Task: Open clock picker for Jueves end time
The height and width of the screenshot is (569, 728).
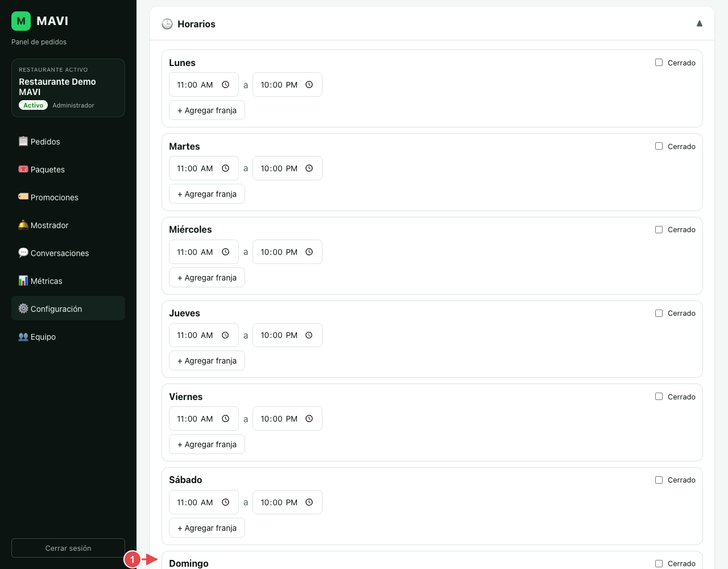Action: 309,335
